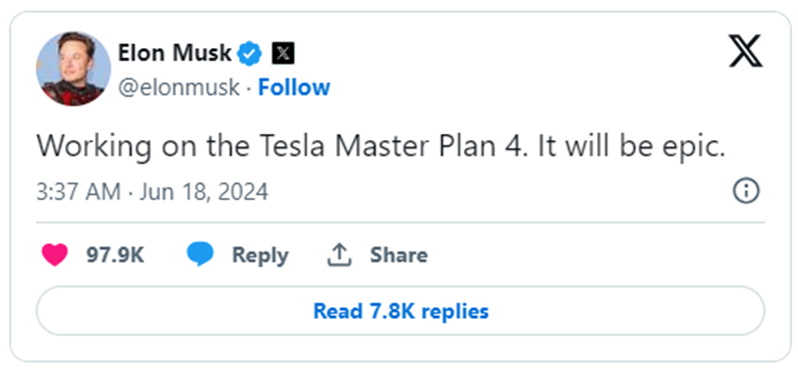This screenshot has width=798, height=370.
Task: Click the black X affiliation badge
Action: coord(283,53)
